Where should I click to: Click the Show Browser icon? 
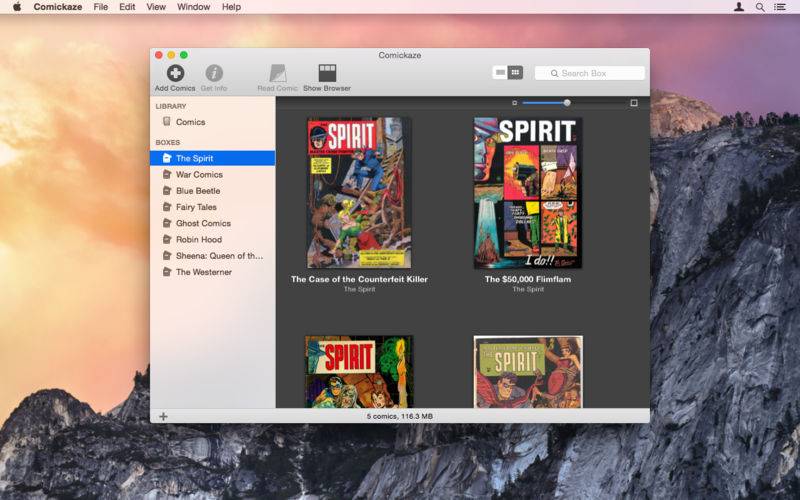coord(327,73)
